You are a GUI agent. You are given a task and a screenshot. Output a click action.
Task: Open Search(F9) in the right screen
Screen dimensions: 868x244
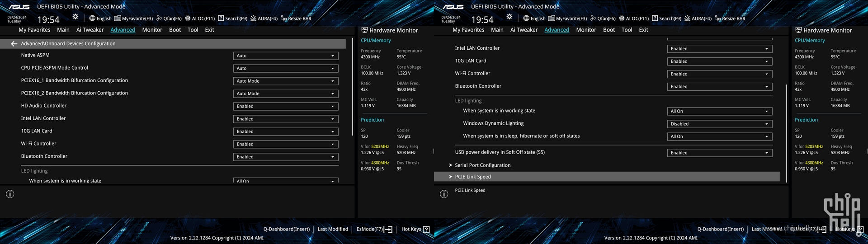coord(667,19)
